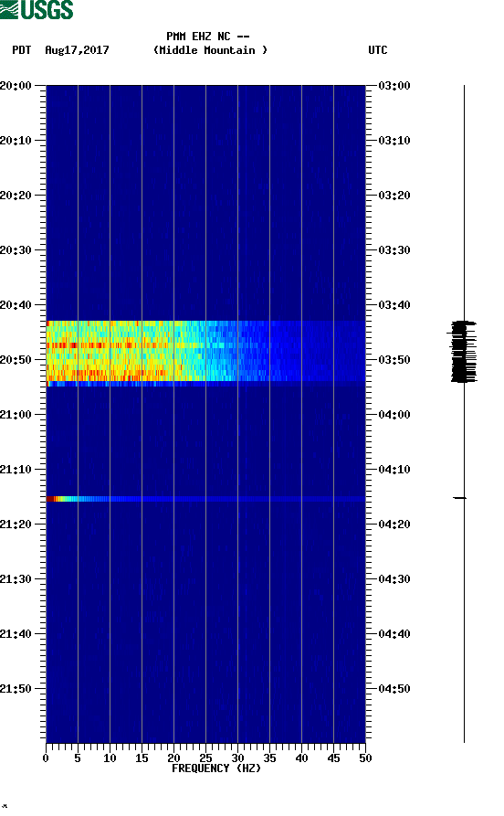Click the date 'Aug17,2017'
504x816 pixels.
77,50
